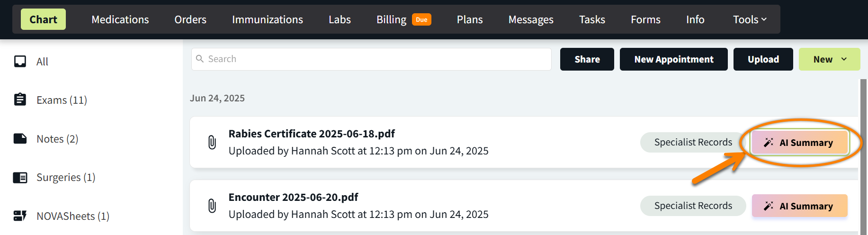This screenshot has width=868, height=235.
Task: Click the Surgeries sidebar icon
Action: click(x=20, y=177)
